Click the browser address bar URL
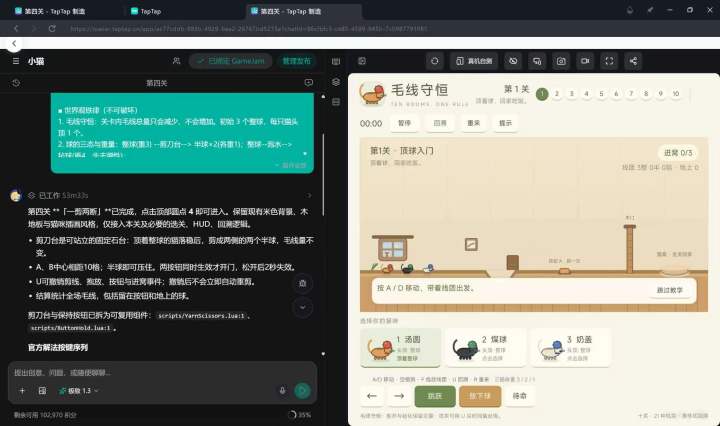 pyautogui.click(x=248, y=28)
